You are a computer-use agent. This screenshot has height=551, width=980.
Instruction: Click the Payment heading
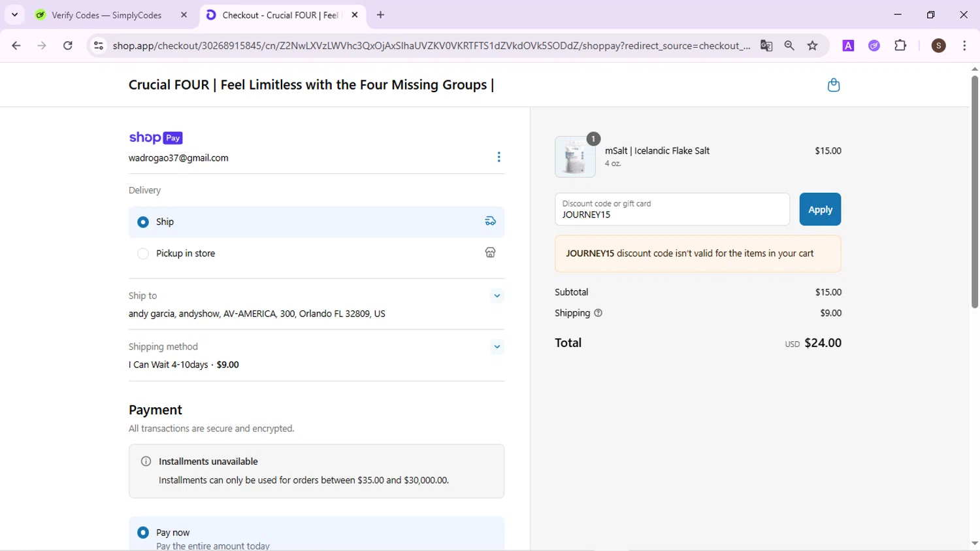155,410
